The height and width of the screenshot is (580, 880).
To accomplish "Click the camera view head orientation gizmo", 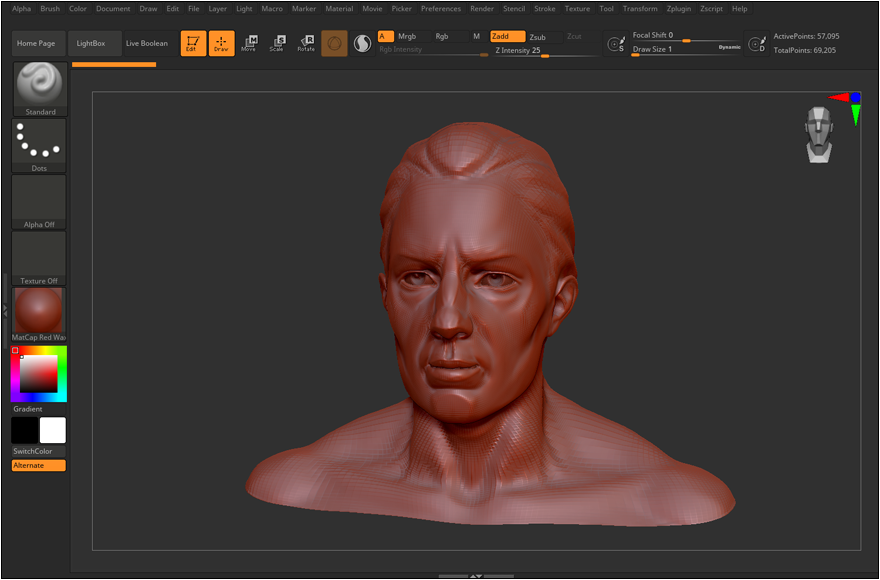I will [820, 134].
